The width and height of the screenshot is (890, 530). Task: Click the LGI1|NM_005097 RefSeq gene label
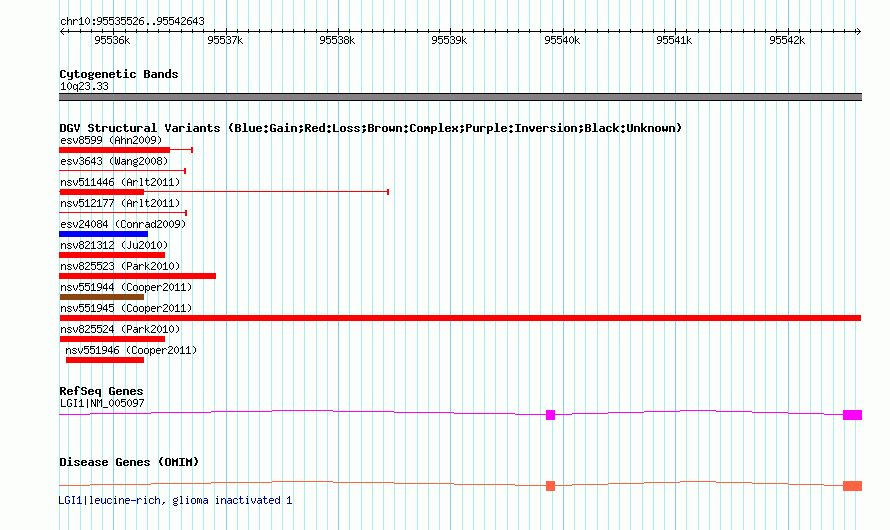[102, 403]
